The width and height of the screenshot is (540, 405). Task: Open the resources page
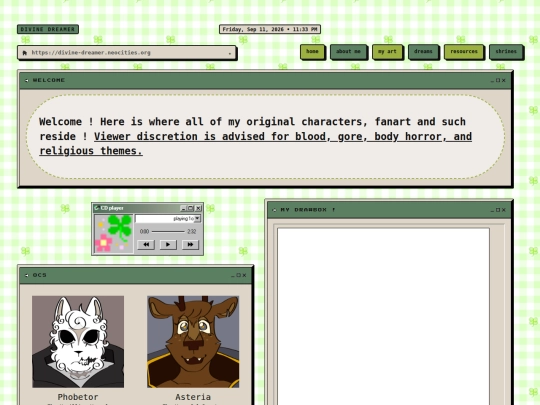(x=464, y=52)
